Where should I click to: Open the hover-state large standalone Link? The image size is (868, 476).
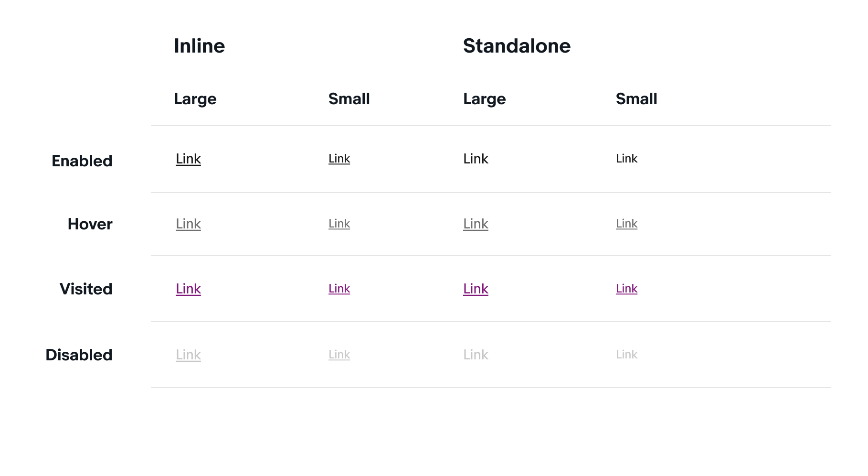point(476,224)
